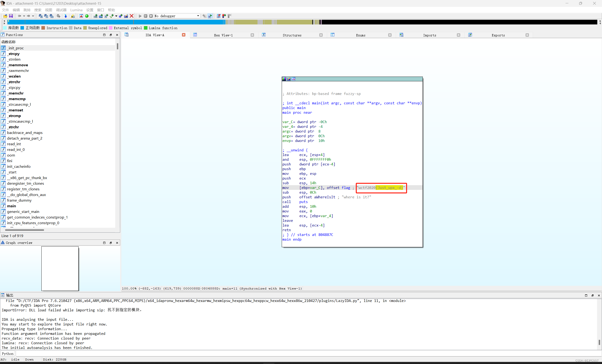Open the back navigation history dropdown
602x364 pixels.
coord(24,16)
